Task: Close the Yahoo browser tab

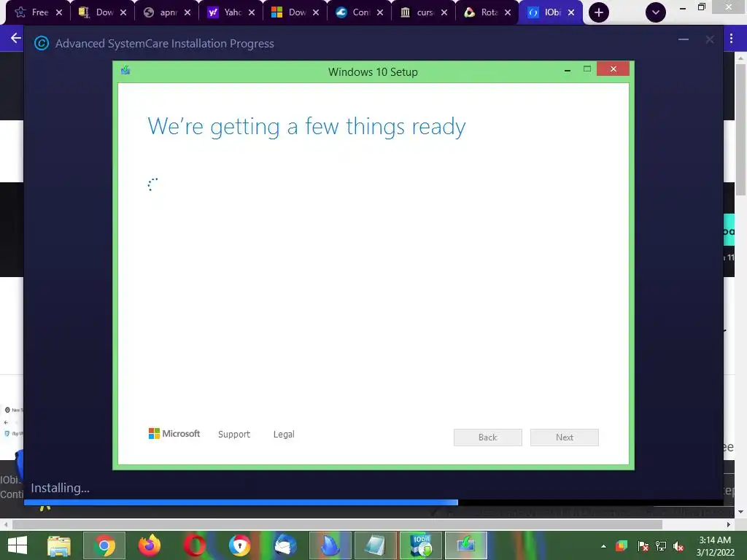Action: (252, 12)
